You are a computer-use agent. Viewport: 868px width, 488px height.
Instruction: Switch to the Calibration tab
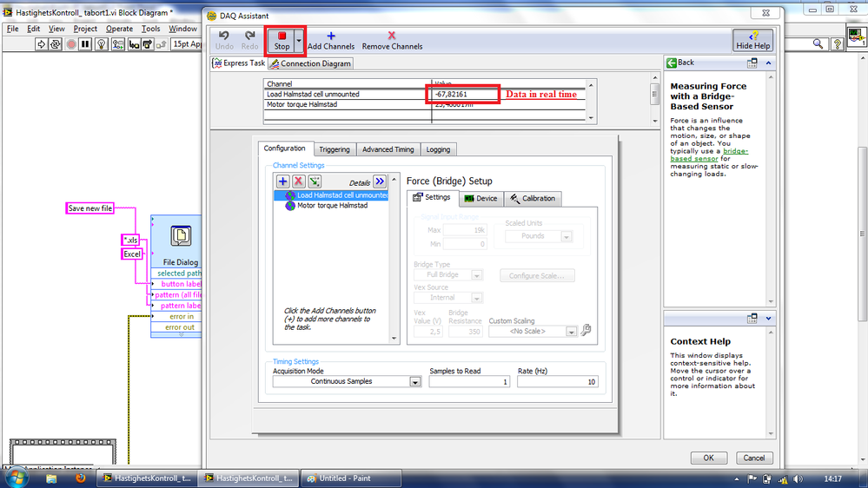click(533, 199)
